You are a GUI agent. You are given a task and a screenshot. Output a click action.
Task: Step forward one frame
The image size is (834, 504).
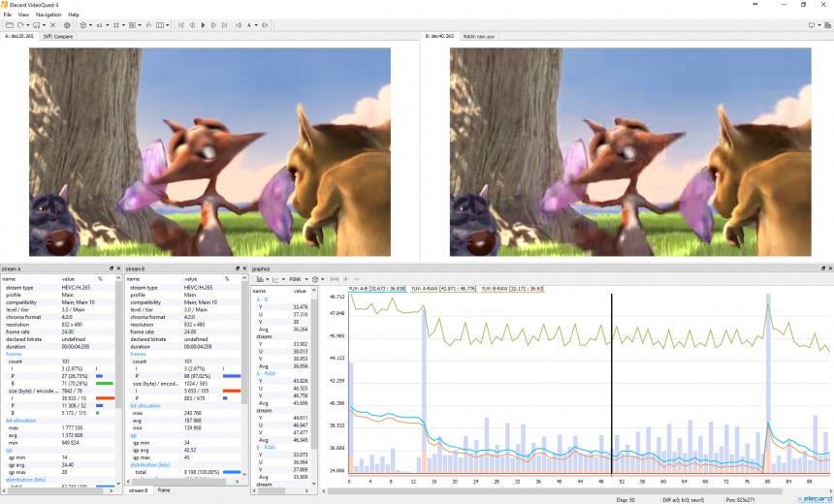(213, 25)
